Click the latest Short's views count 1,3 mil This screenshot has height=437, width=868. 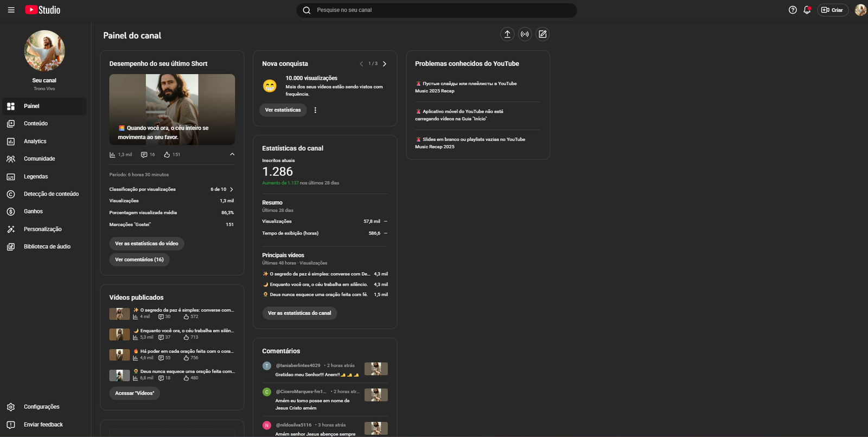(121, 155)
